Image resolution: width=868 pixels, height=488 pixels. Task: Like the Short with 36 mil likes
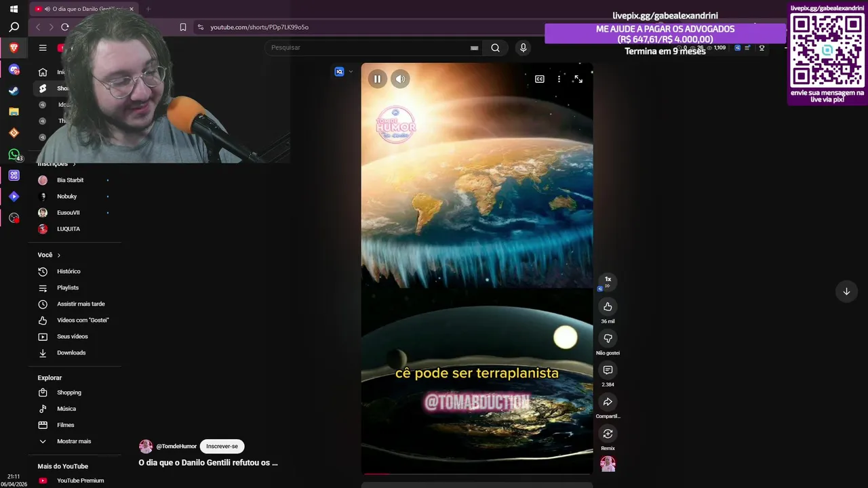[608, 306]
